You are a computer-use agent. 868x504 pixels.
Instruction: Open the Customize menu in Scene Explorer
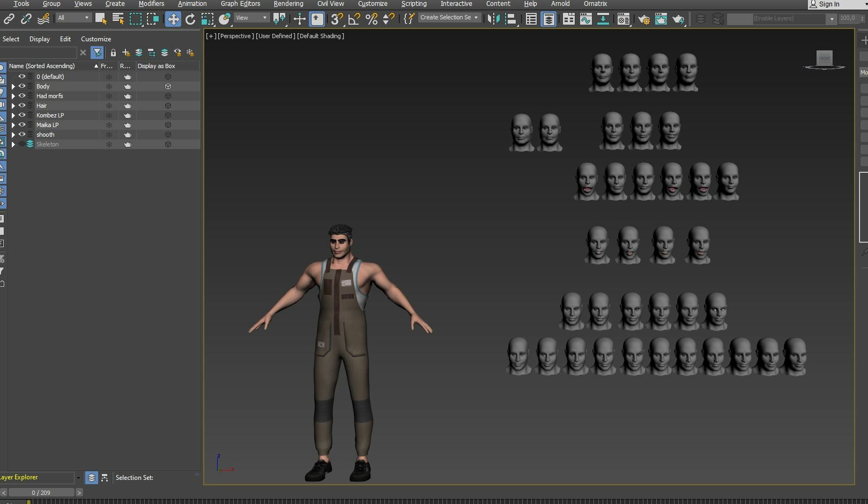coord(96,39)
